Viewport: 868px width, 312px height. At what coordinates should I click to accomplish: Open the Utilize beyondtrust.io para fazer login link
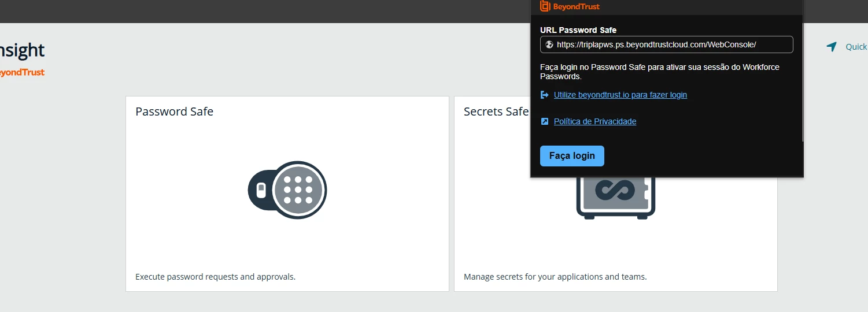pos(620,95)
